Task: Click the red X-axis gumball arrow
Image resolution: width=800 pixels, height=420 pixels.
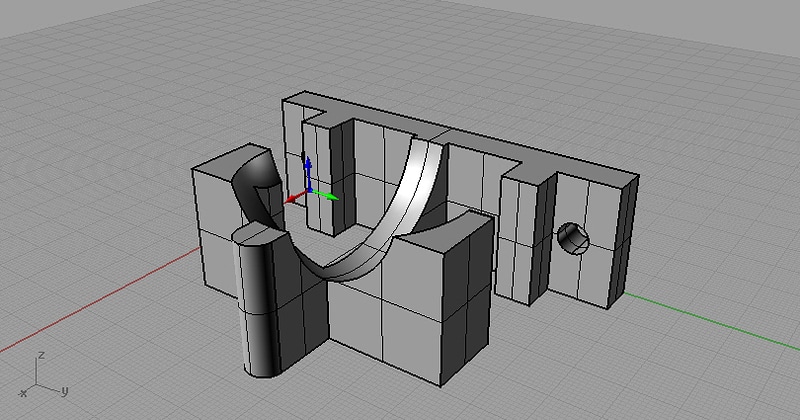Action: [294, 198]
